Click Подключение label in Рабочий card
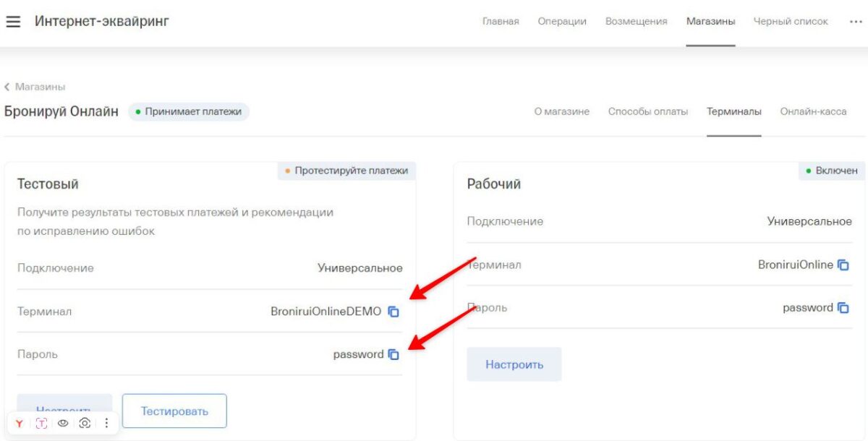Viewport: 868px width, 441px height. [x=505, y=221]
